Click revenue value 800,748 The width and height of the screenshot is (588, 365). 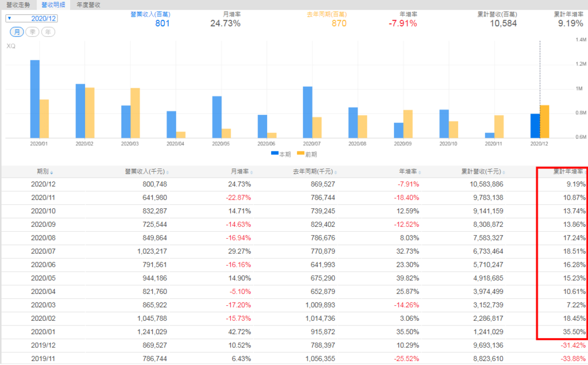(154, 184)
